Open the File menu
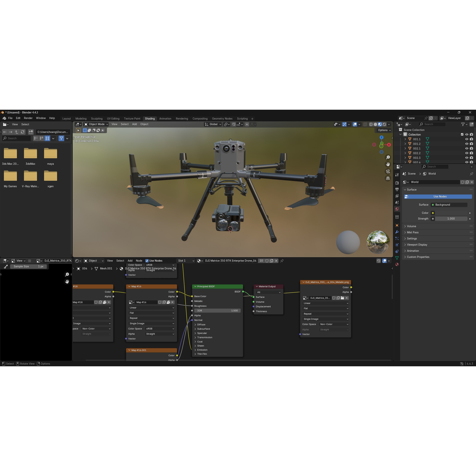This screenshot has width=476, height=476. coord(10,118)
